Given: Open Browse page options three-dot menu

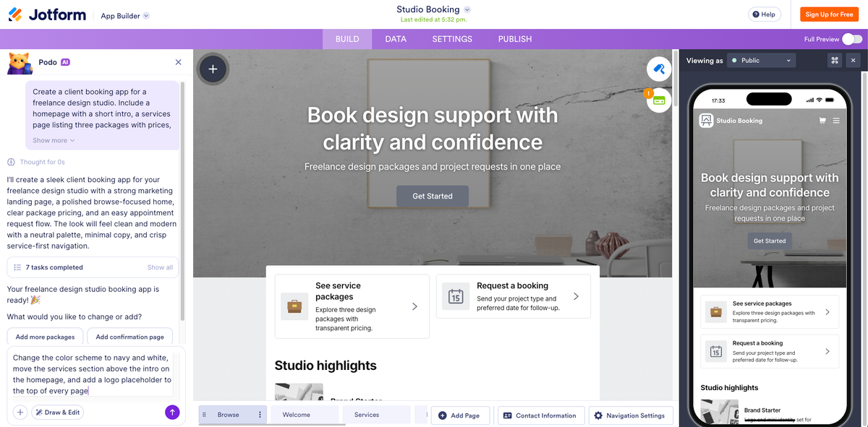Looking at the screenshot, I should (x=260, y=415).
